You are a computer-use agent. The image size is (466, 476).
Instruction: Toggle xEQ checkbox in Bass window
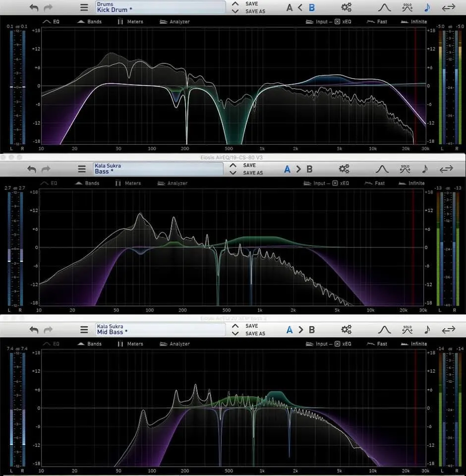coord(335,183)
